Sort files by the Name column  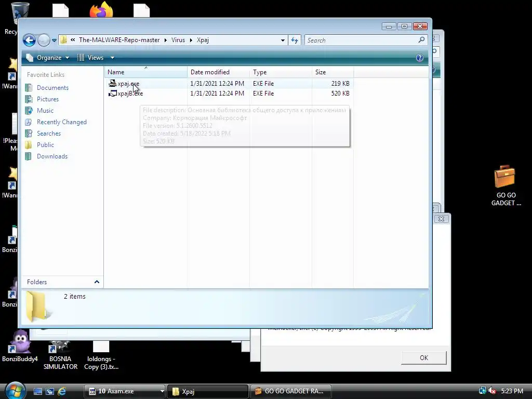tap(146, 72)
